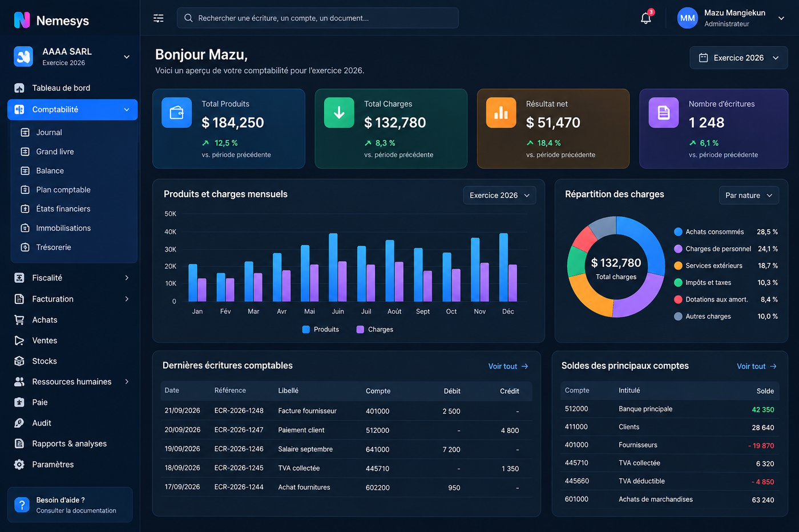Open the Par nature dropdown
The image size is (799, 532).
coord(749,195)
